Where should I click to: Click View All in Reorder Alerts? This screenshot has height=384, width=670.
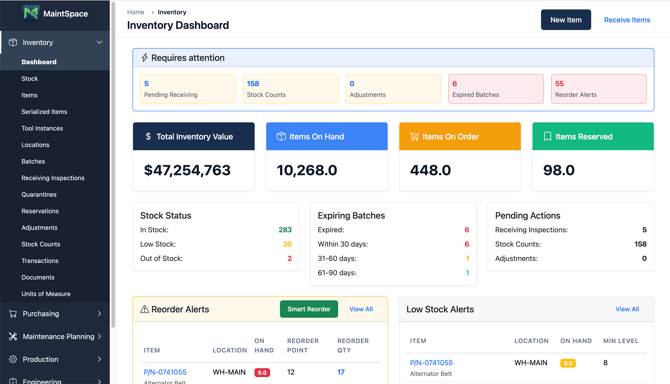point(361,309)
